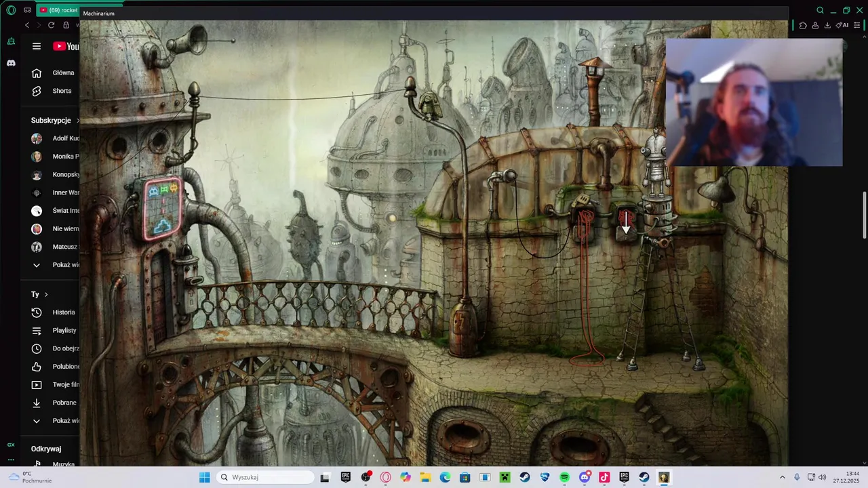Go forward in browser history
Image resolution: width=868 pixels, height=488 pixels.
pos(39,25)
